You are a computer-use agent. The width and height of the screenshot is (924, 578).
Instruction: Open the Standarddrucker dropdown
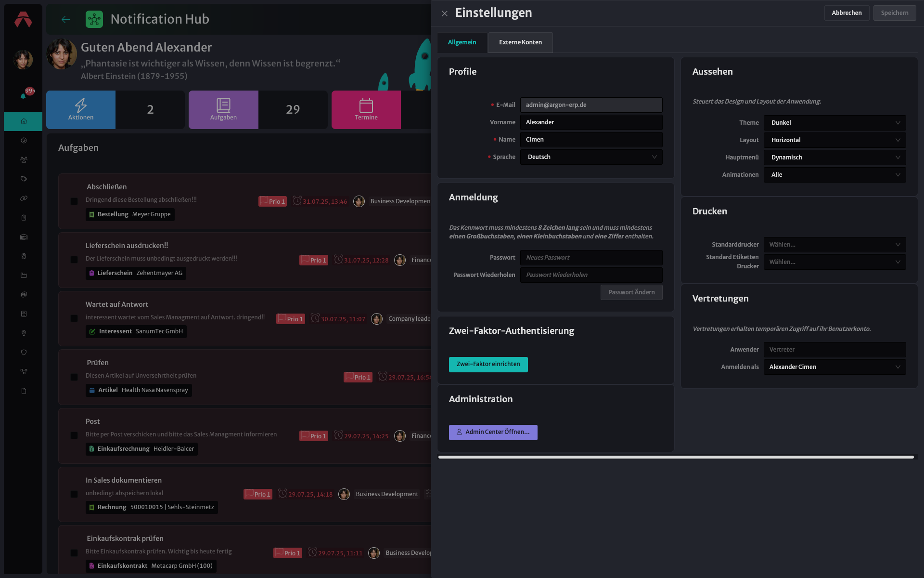(x=834, y=245)
